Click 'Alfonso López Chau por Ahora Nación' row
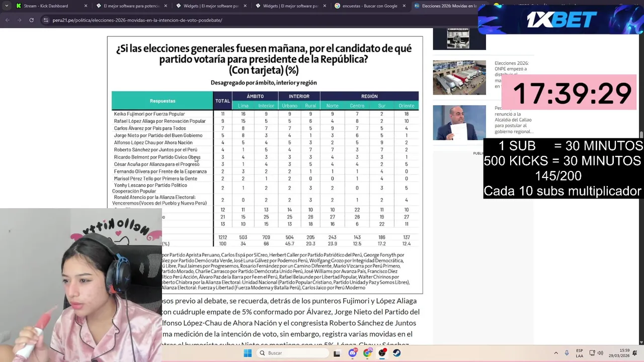 pyautogui.click(x=153, y=143)
